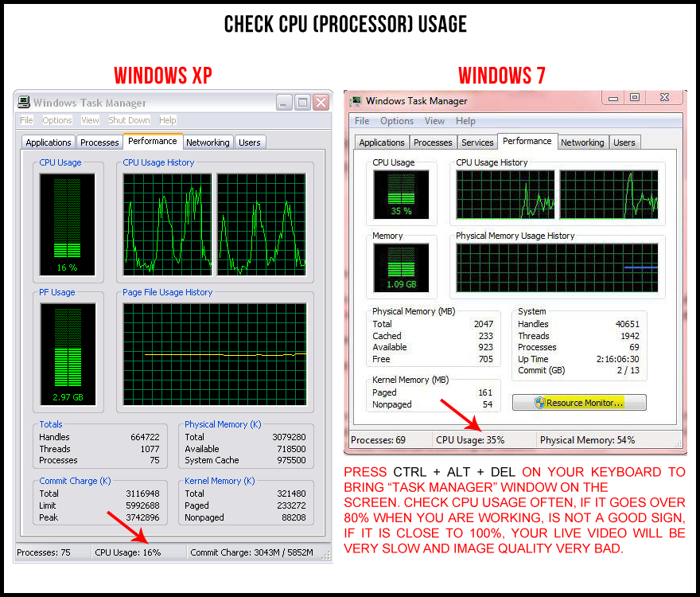
Task: Click Commit (GB) value 2 / 13
Action: pyautogui.click(x=628, y=370)
